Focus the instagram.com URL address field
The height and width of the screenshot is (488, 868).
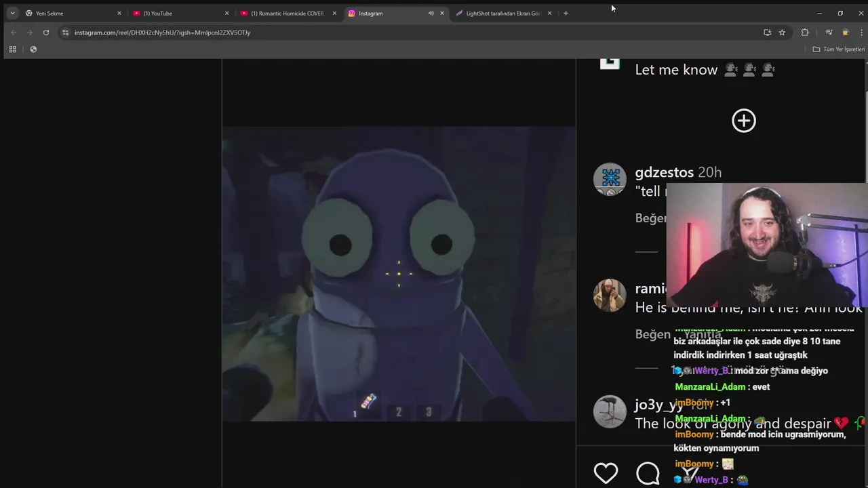tap(407, 33)
